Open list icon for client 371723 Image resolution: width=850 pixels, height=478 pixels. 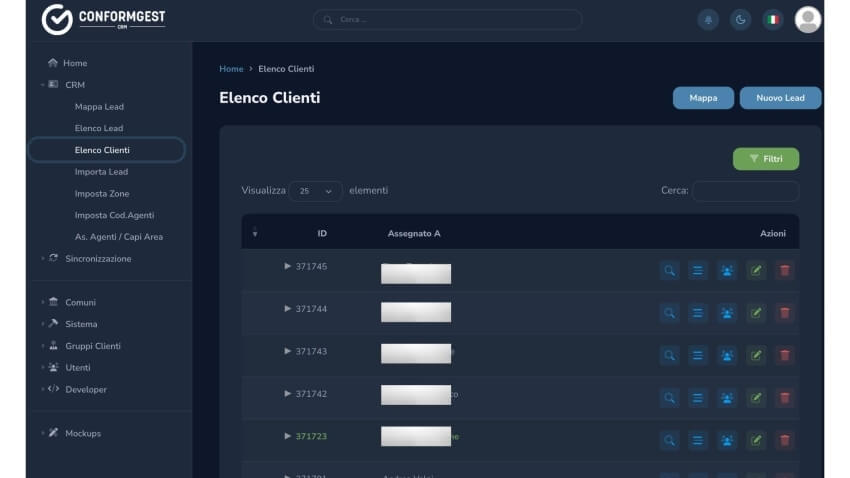(698, 440)
